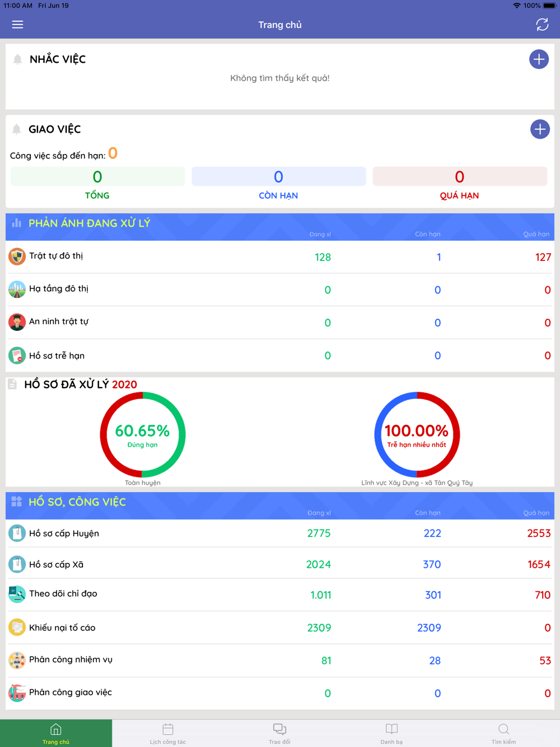Tap 81 Đang xl for Phân công nhiệm vụ
560x747 pixels.
pos(326,661)
